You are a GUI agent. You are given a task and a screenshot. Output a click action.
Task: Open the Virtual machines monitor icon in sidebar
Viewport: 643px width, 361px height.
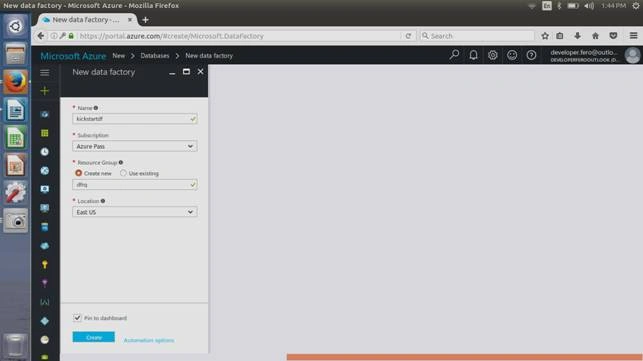[x=45, y=208]
